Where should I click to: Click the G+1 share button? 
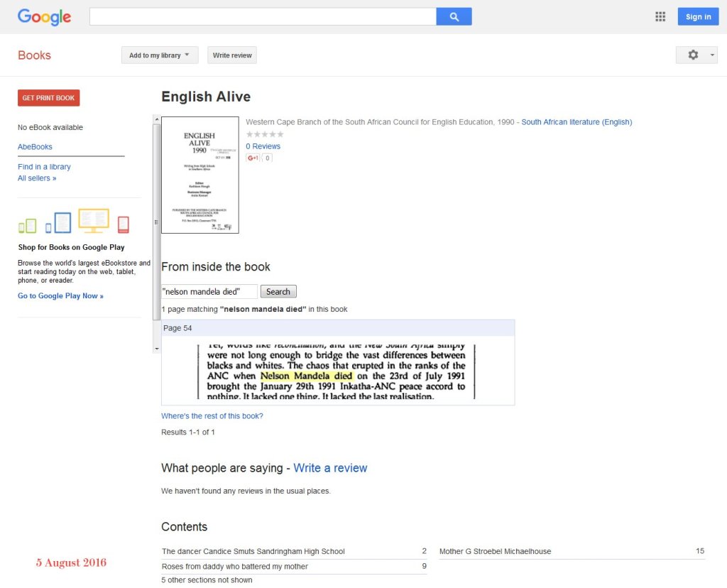point(253,158)
